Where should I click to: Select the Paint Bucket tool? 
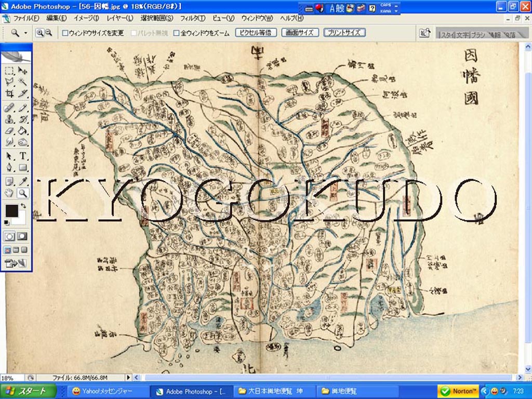(x=23, y=130)
